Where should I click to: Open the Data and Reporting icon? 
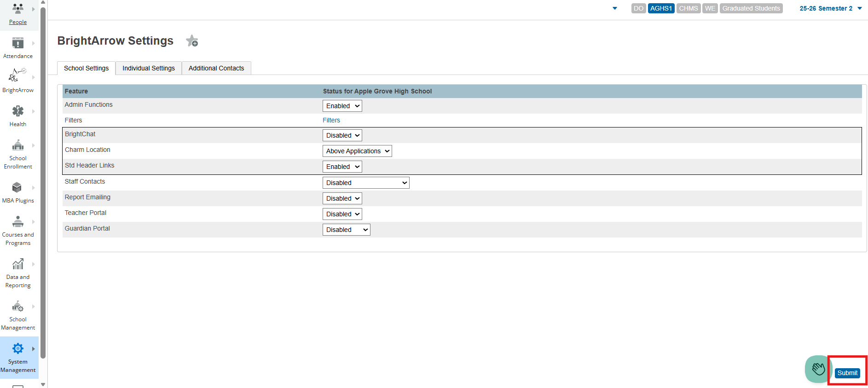click(x=18, y=264)
